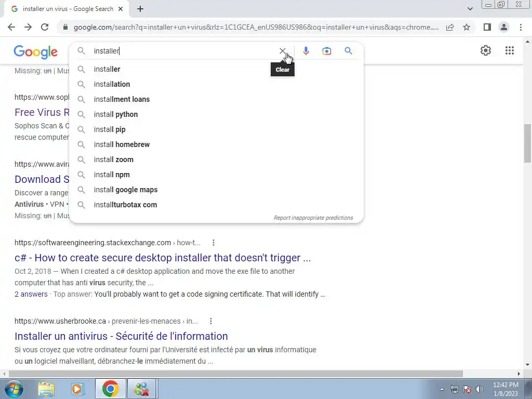Open search by image camera icon

326,51
